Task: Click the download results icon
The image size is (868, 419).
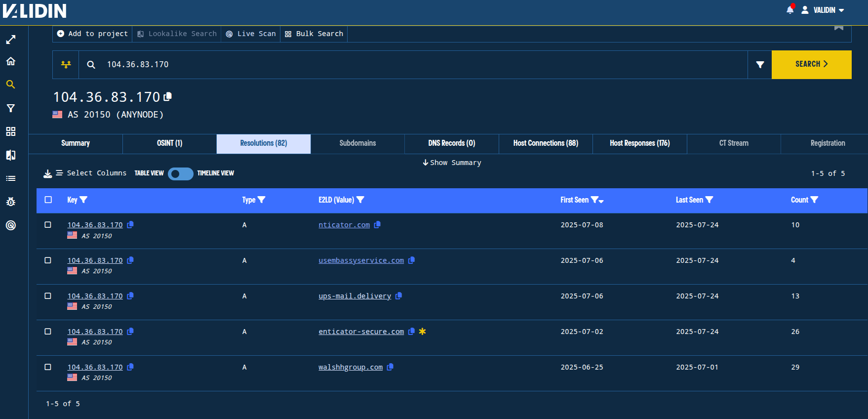Action: 48,173
